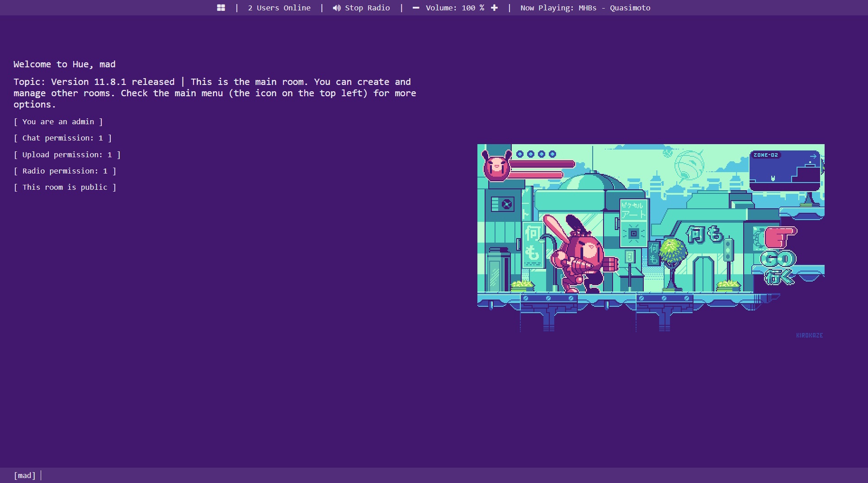Click the Topic: Version 11.8.1 released message

tap(215, 93)
